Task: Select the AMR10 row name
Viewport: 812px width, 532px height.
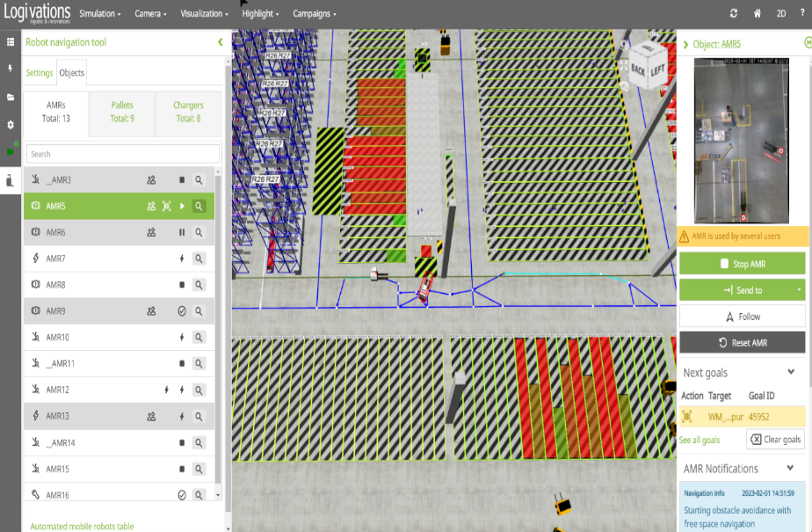Action: [x=57, y=338]
